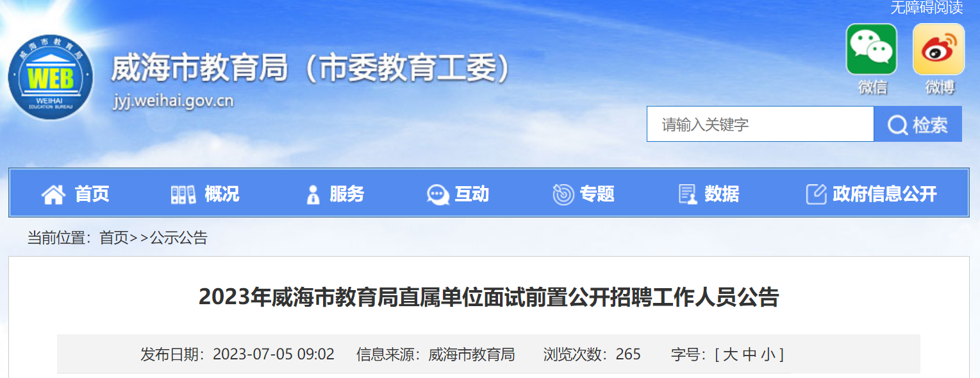Viewport: 980px width, 378px height.
Task: Click the 检索 search button
Action: 918,124
